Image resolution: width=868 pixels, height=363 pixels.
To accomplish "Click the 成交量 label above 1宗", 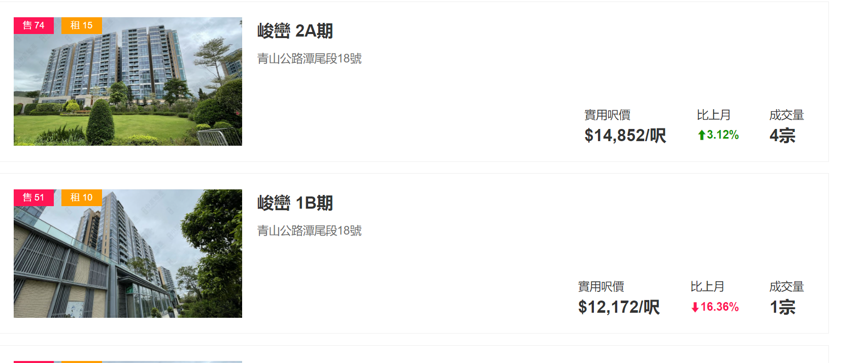I will 786,287.
